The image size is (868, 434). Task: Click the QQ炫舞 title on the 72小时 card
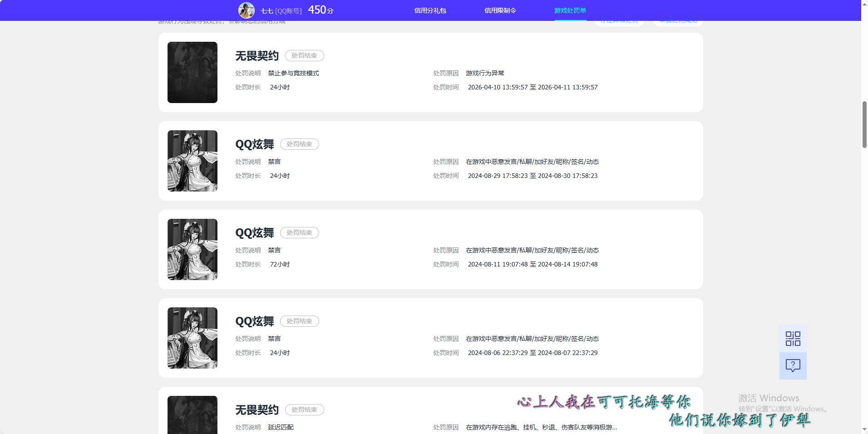coord(255,233)
